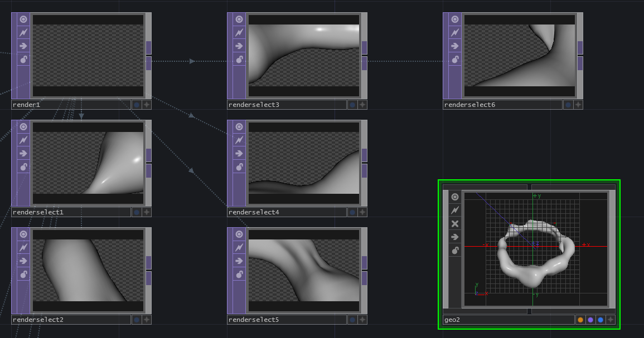Click the plus button beside render1's name
This screenshot has height=338, width=644.
pos(147,105)
